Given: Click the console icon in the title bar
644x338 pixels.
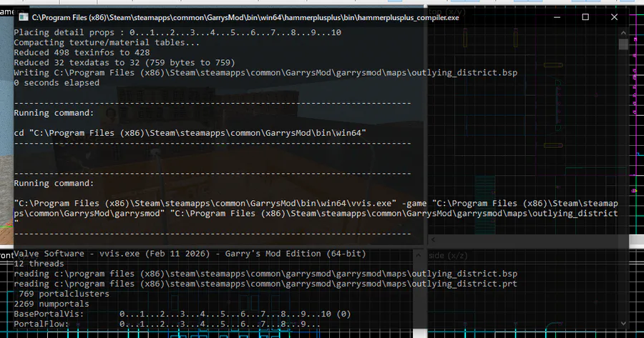Looking at the screenshot, I should 24,17.
